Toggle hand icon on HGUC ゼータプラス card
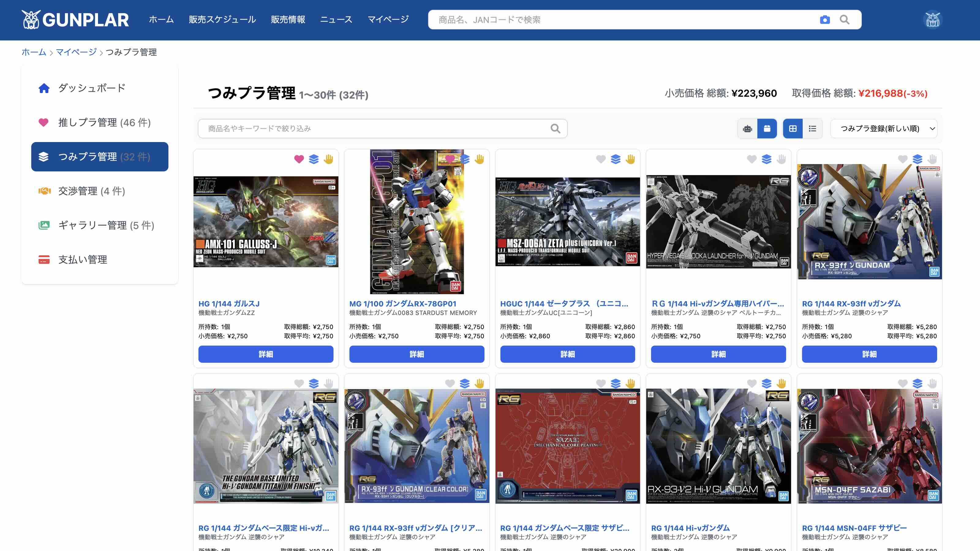The height and width of the screenshot is (551, 980). coord(630,159)
